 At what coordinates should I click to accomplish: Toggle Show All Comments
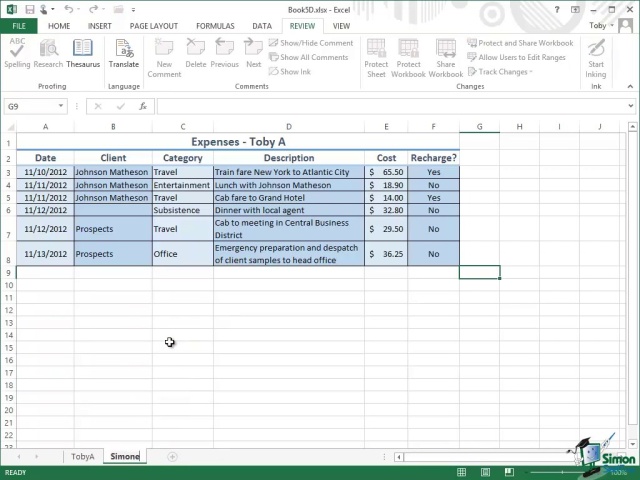[x=313, y=57]
